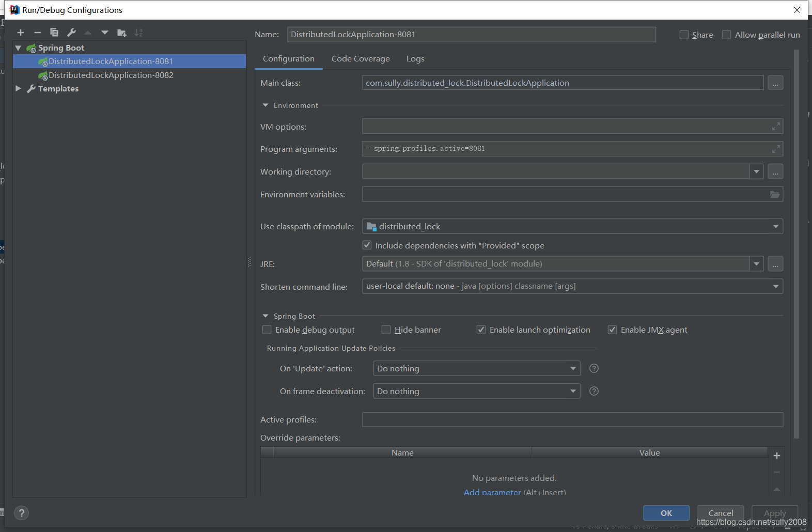This screenshot has width=812, height=532.
Task: Select DistributedLockApplication-8082 configuration
Action: (x=129, y=75)
